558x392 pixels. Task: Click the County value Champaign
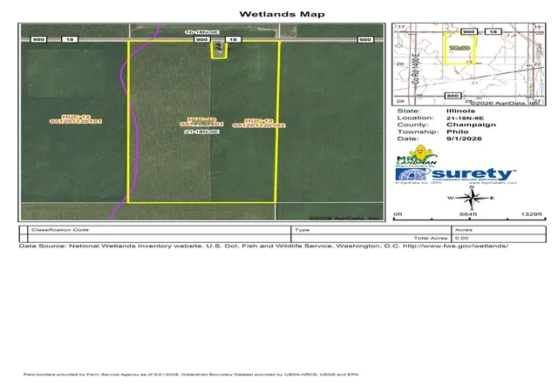tap(471, 125)
